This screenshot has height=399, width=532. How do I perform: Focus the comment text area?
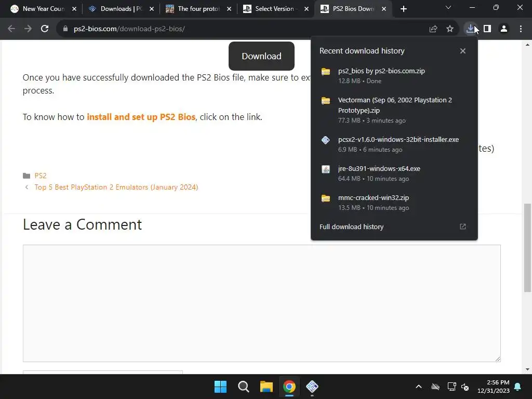[x=262, y=303]
